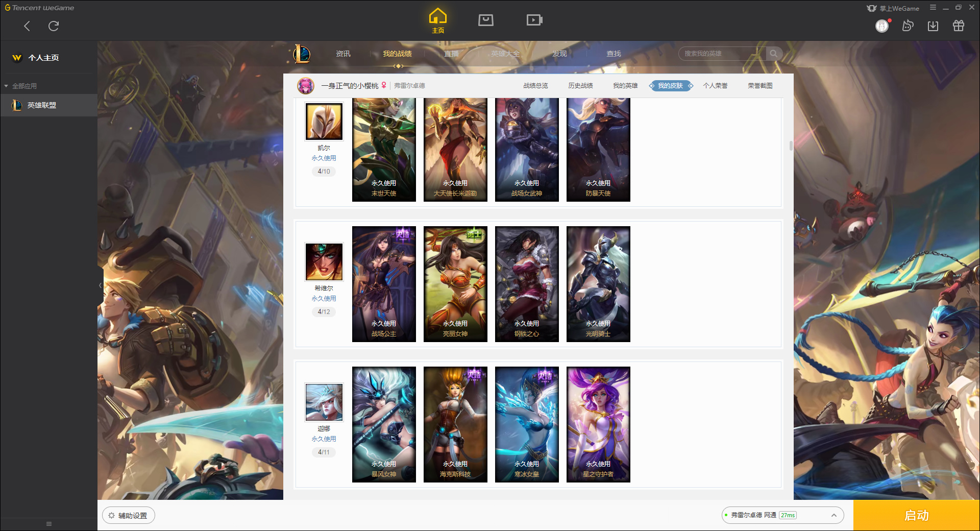Image resolution: width=980 pixels, height=531 pixels.
Task: Click the 希维尔 hero portrait icon
Action: [x=324, y=262]
